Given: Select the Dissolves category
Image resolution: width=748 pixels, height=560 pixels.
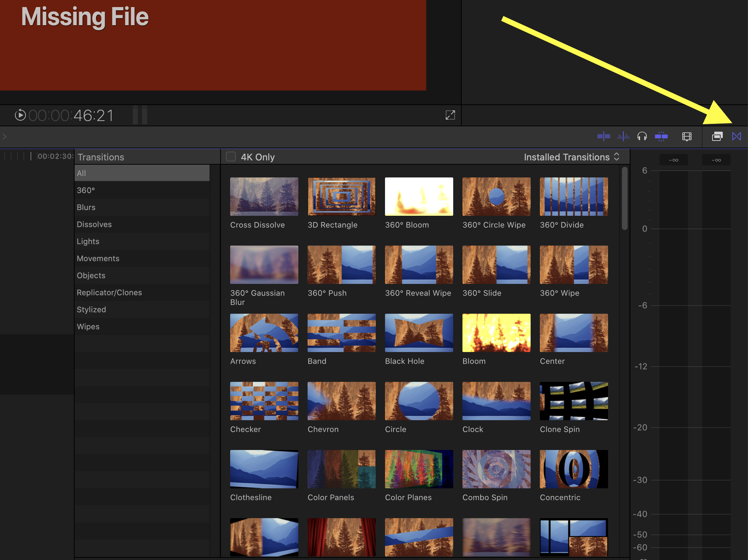Looking at the screenshot, I should pyautogui.click(x=94, y=224).
